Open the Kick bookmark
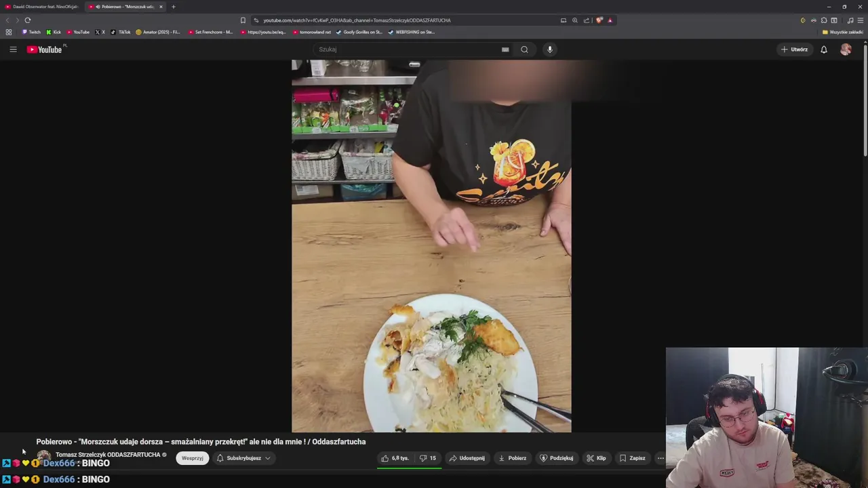 pyautogui.click(x=54, y=32)
